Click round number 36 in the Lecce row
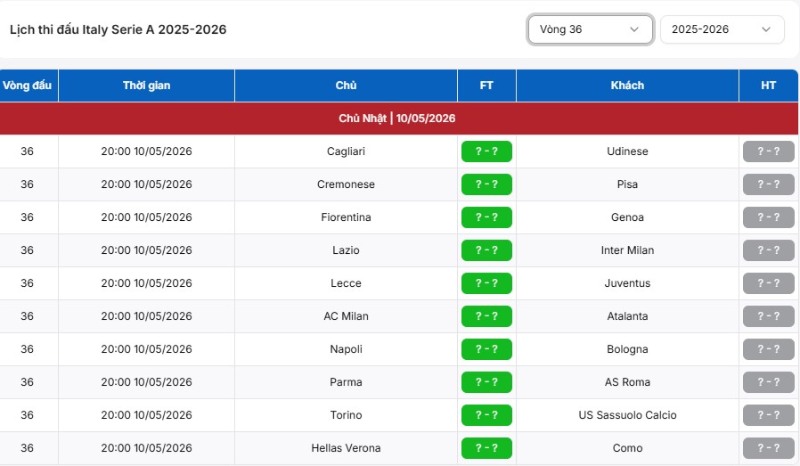 tap(27, 283)
